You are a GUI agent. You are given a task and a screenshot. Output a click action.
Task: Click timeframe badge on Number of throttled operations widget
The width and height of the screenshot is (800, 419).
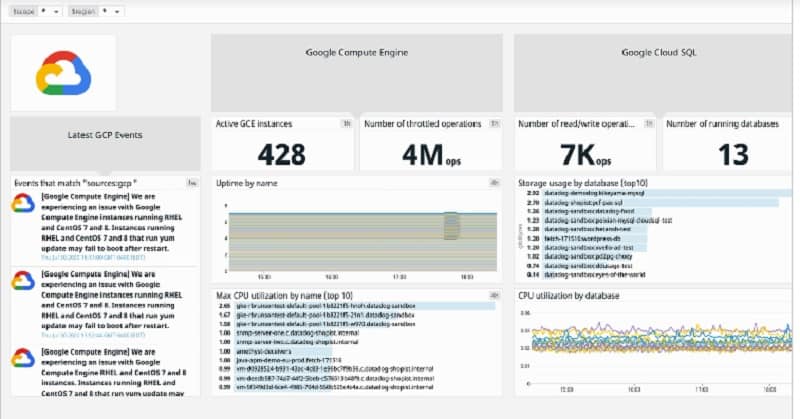pyautogui.click(x=494, y=124)
